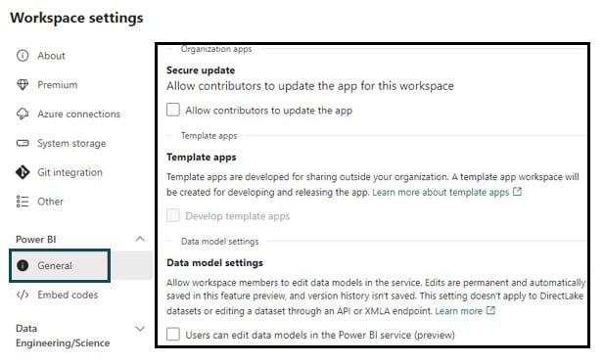Open the Azure connections settings page

[79, 114]
